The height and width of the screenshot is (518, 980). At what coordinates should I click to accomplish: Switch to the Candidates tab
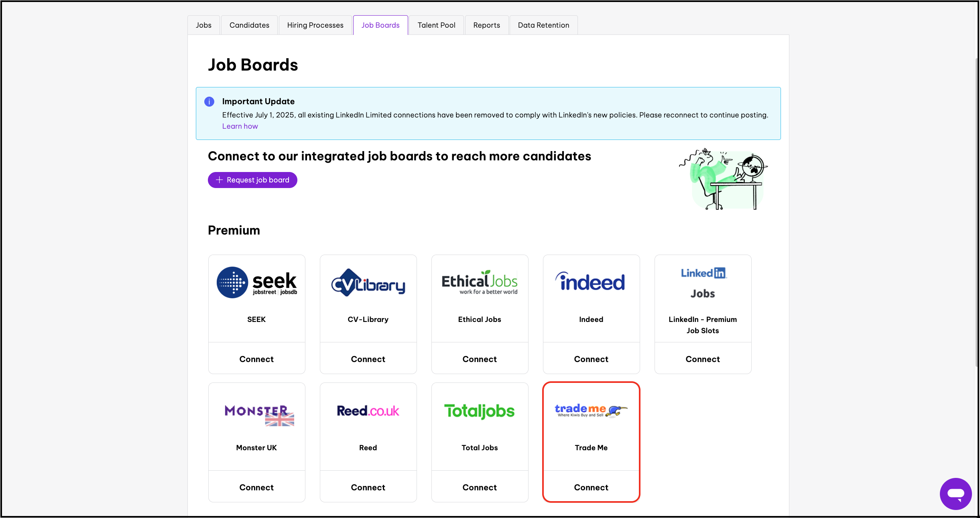pos(249,25)
